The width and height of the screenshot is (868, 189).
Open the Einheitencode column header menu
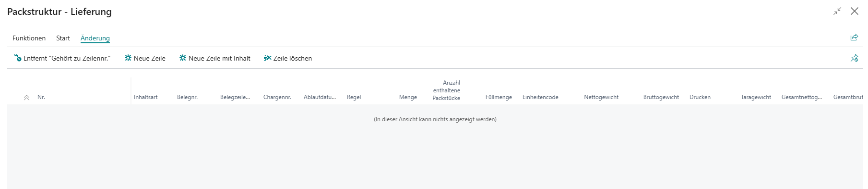pyautogui.click(x=540, y=97)
